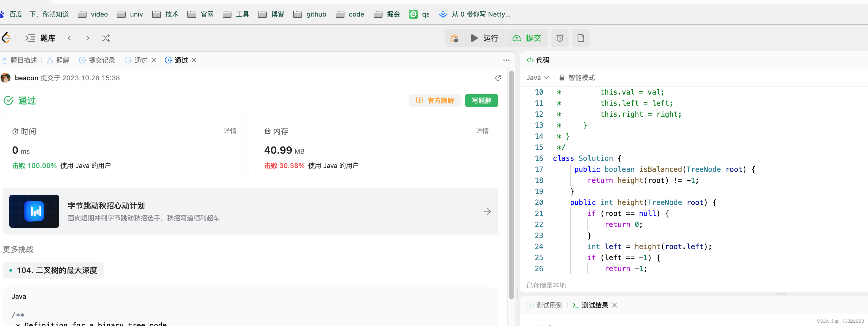Viewport: 868px width, 326px height.
Task: Click the refresh share icon near submission
Action: point(498,78)
